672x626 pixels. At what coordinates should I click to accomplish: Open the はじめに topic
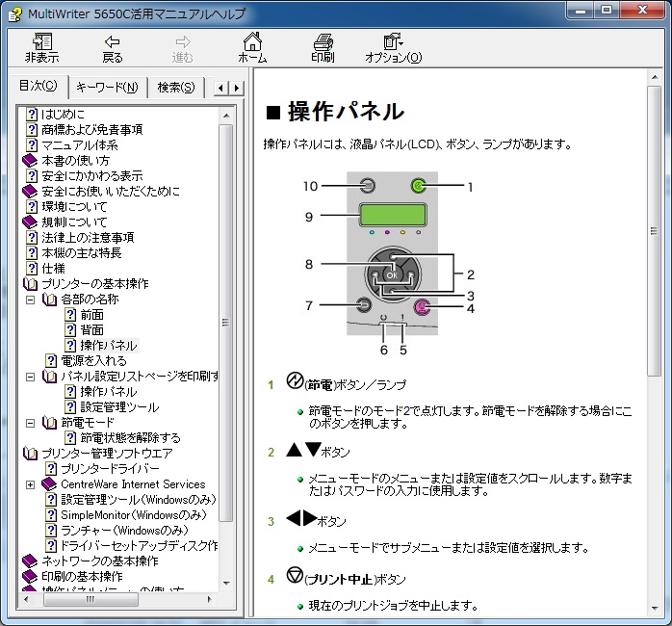point(63,114)
